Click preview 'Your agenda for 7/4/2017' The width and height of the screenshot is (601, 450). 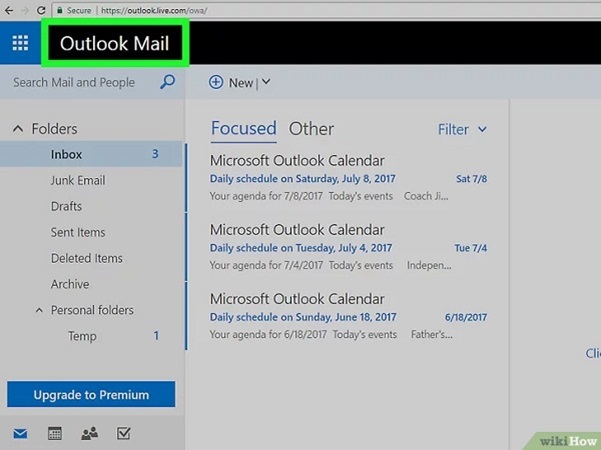coord(266,265)
